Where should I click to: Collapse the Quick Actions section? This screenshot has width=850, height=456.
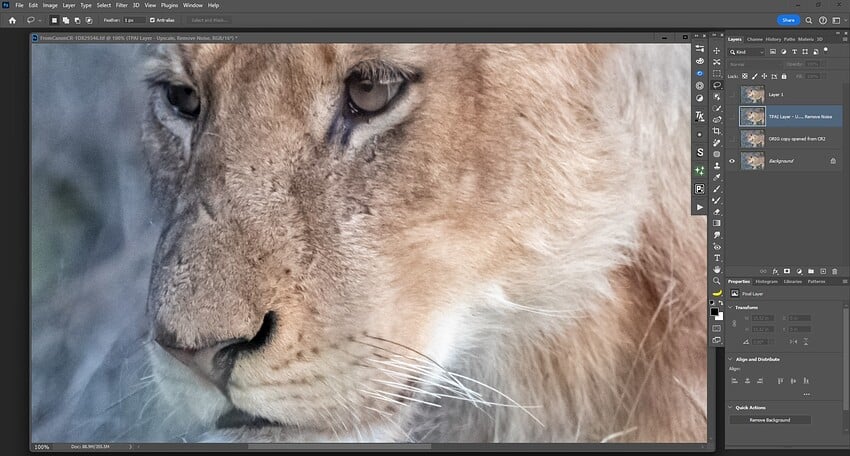tap(731, 407)
